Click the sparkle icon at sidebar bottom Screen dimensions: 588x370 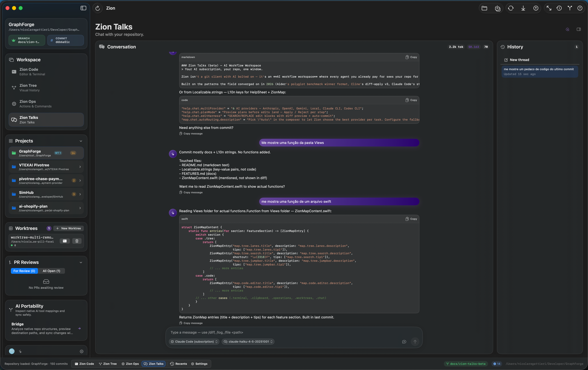coord(21,351)
